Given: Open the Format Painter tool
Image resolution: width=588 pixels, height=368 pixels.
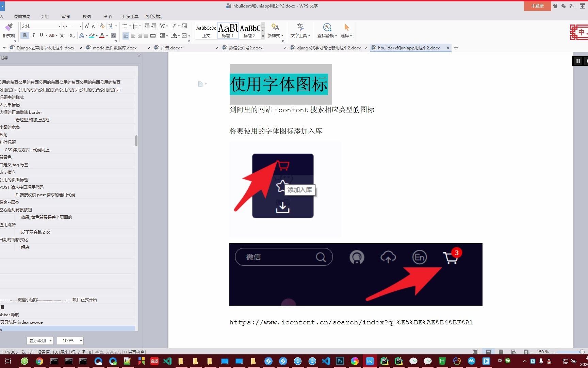Looking at the screenshot, I should (x=9, y=31).
